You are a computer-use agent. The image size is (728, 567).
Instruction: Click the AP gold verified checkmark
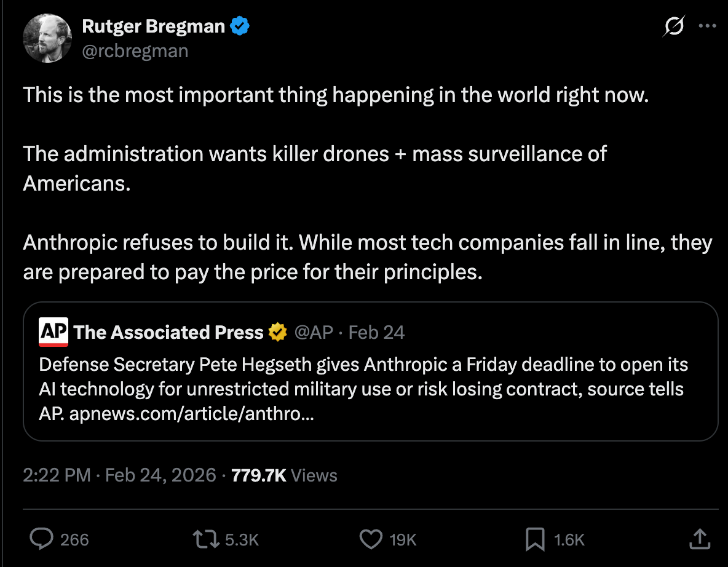click(x=277, y=332)
